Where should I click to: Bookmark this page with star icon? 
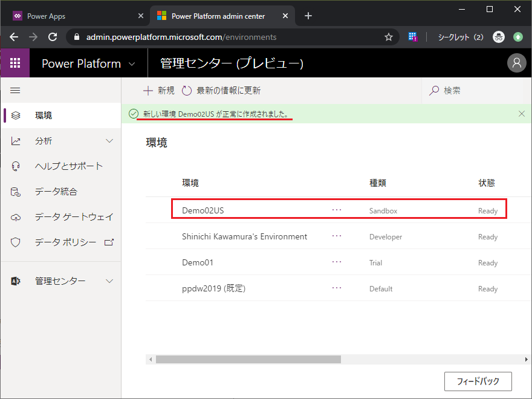pos(389,37)
